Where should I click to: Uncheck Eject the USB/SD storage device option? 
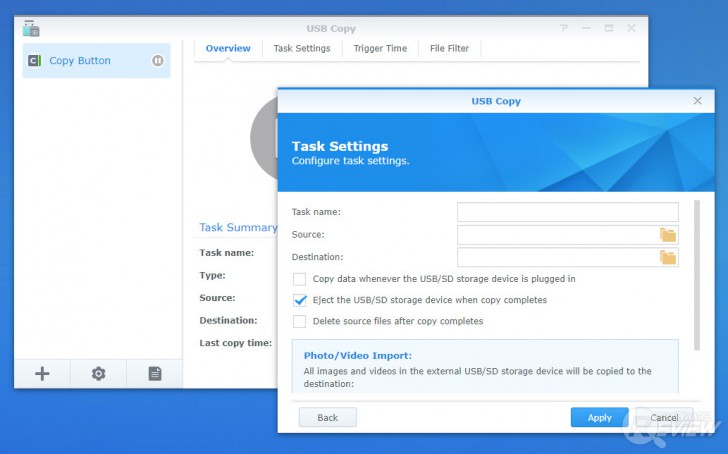tap(299, 300)
